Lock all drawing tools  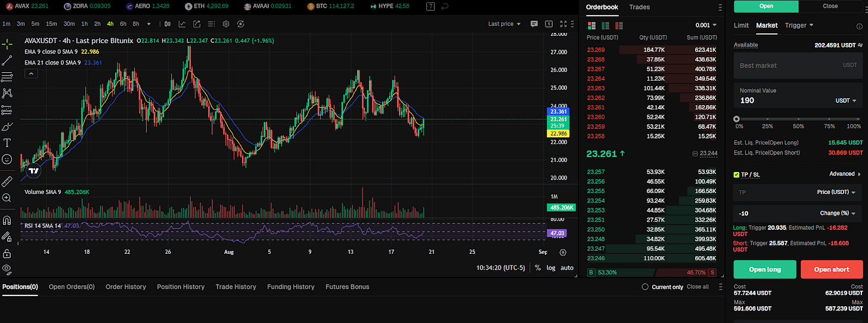pos(7,253)
